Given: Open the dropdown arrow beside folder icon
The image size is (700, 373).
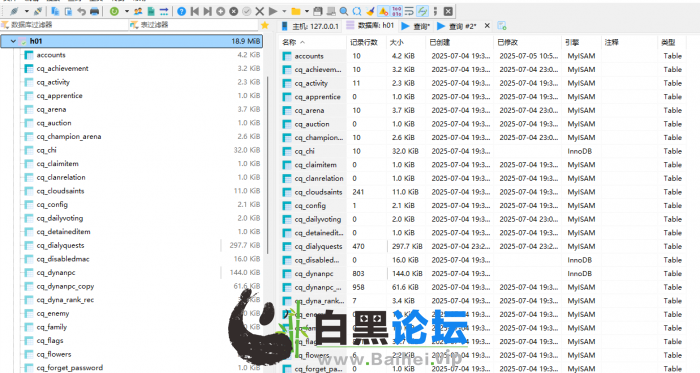Looking at the screenshot, I should (307, 11).
